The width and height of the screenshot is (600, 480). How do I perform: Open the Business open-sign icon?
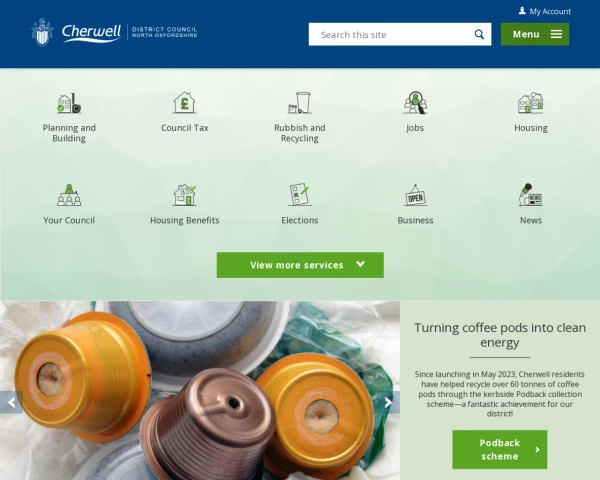point(415,195)
